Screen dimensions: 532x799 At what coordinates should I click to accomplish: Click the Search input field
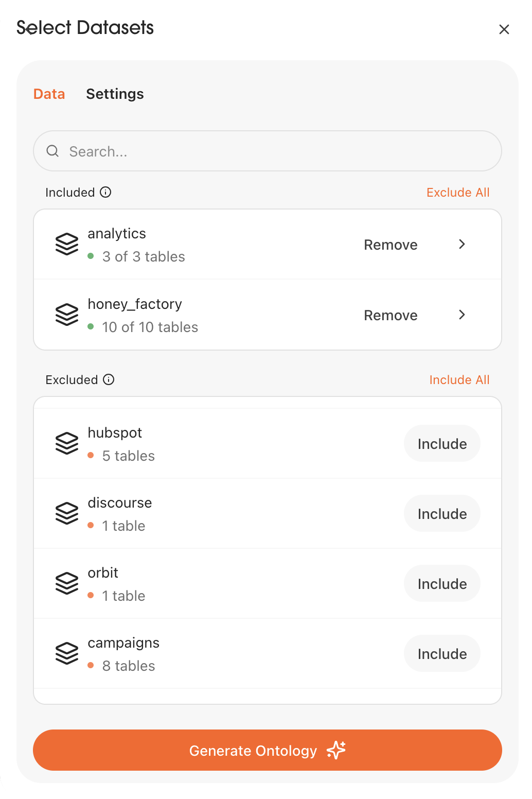click(268, 151)
